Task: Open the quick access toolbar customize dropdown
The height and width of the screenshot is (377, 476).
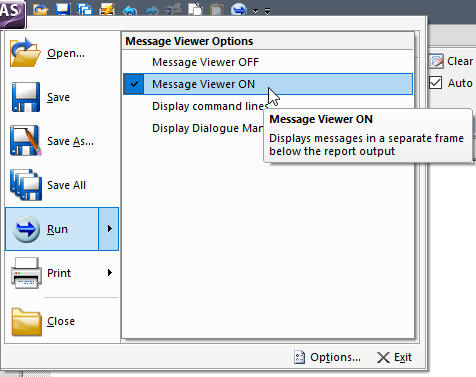Action: click(267, 11)
